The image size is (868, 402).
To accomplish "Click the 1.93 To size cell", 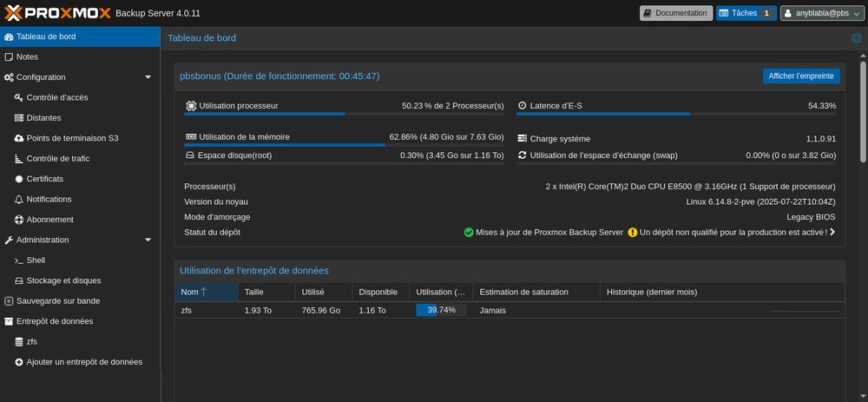I will point(266,311).
